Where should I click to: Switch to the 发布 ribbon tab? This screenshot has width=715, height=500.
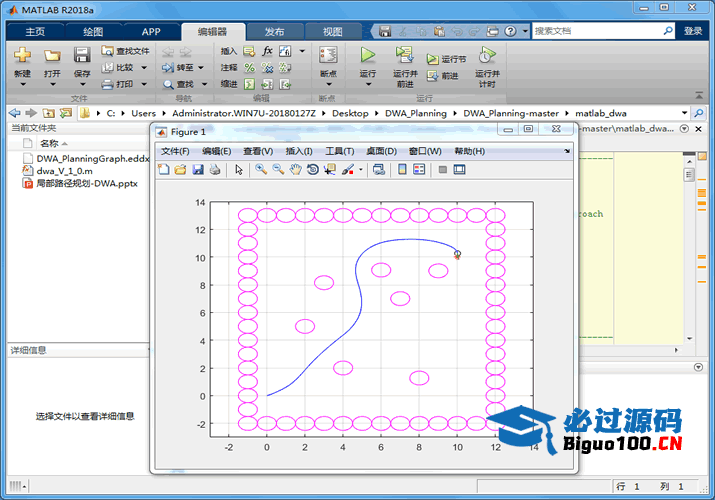275,31
